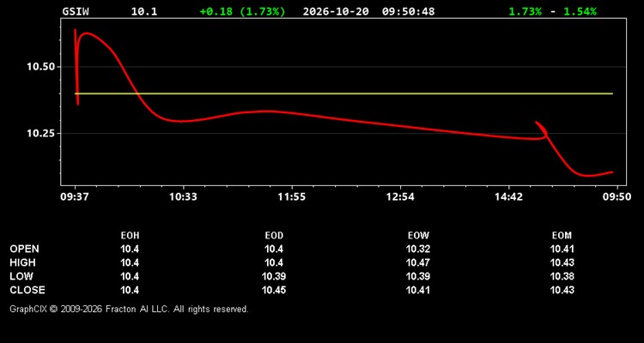Select the EOW LOW value 10.39
Viewport: 644px width, 343px height.
tap(418, 276)
